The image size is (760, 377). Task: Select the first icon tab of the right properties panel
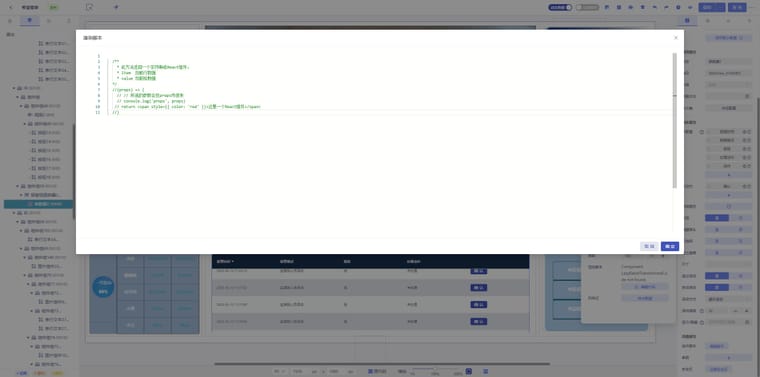(x=687, y=20)
